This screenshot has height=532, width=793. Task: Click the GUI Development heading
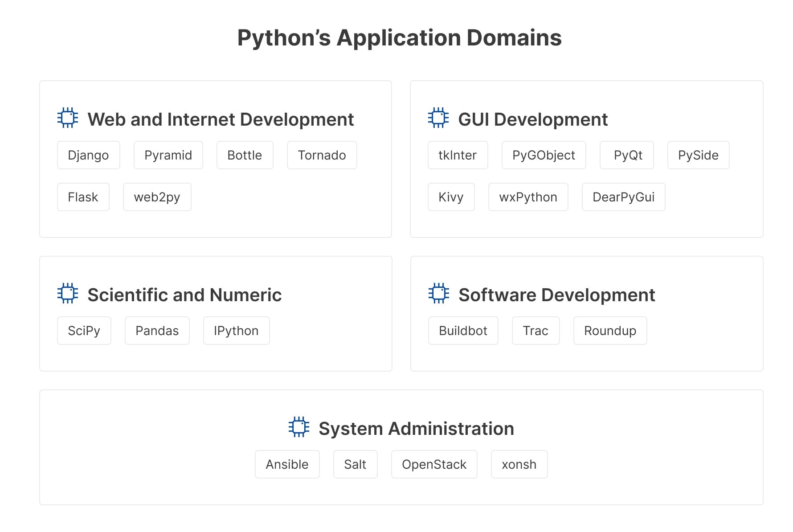point(533,119)
